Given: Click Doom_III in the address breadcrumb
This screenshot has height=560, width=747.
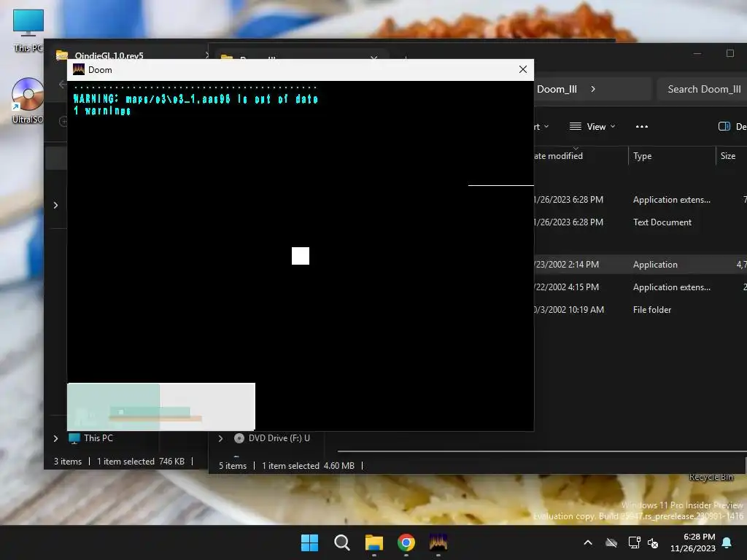Looking at the screenshot, I should 557,89.
